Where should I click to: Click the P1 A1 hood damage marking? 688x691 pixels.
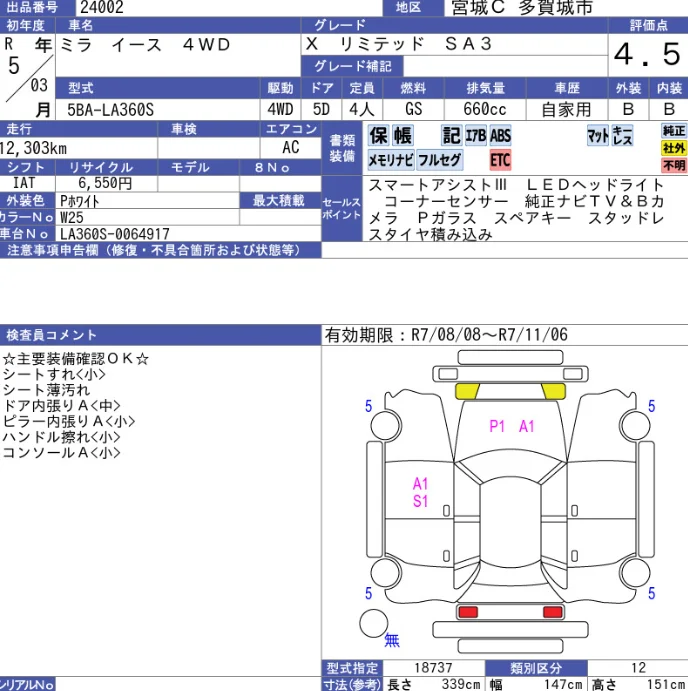coord(512,426)
